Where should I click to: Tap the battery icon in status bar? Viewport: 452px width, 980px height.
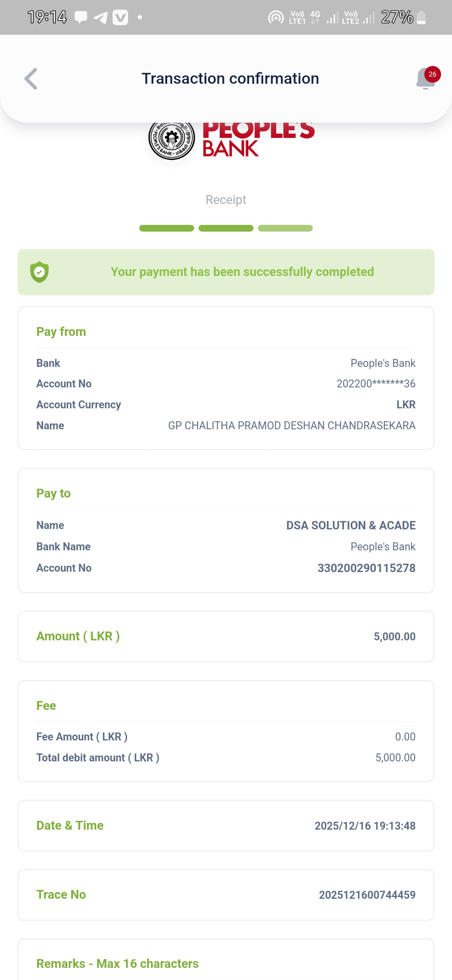(421, 18)
